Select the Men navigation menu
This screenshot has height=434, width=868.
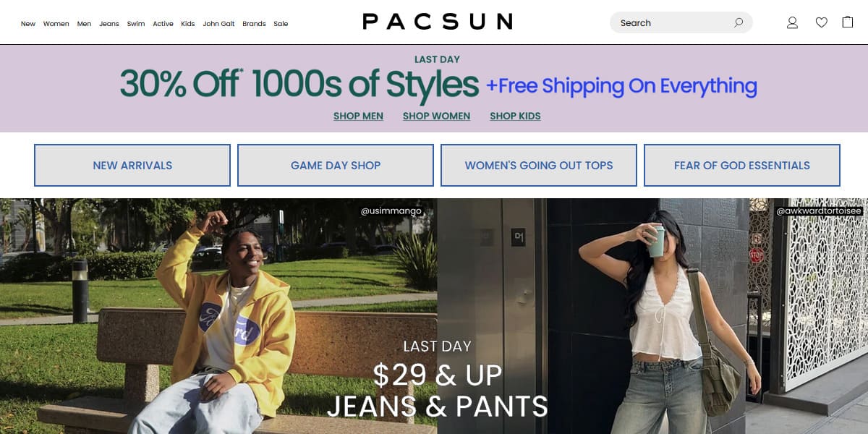click(85, 24)
